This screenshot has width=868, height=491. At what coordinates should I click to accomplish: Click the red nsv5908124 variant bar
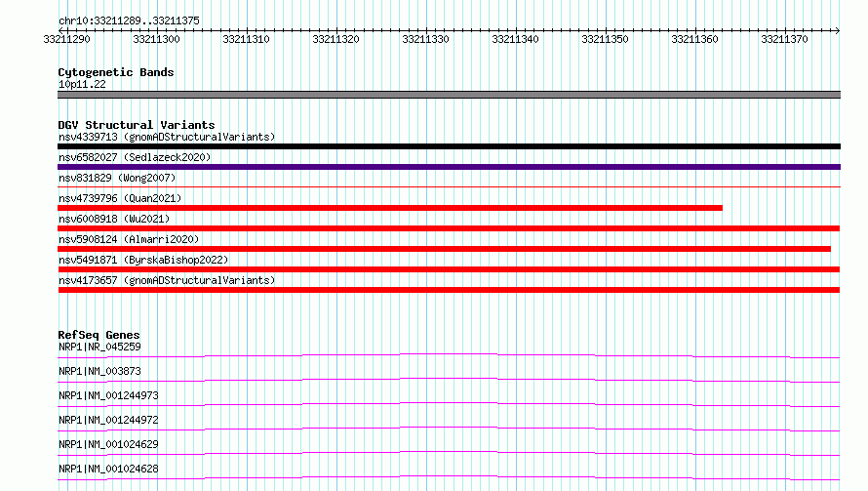click(x=444, y=249)
